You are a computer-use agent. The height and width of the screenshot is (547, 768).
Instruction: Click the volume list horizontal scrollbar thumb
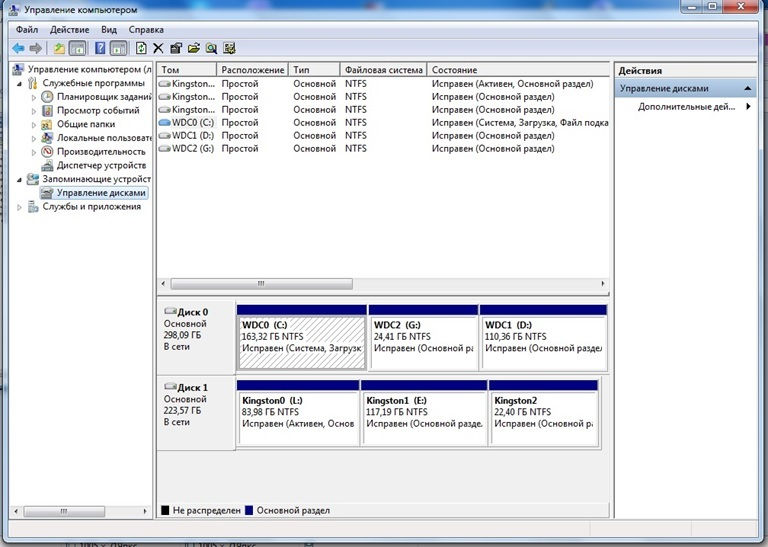(x=261, y=284)
